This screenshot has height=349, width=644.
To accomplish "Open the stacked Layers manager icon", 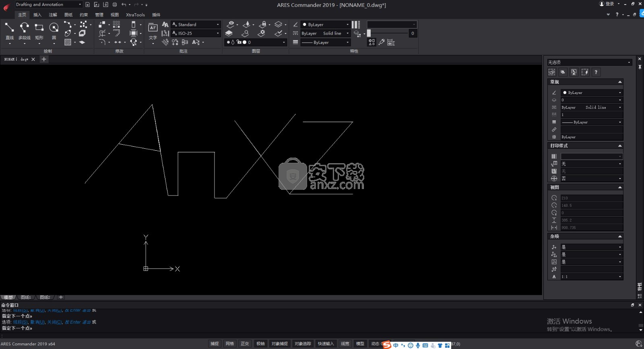I will (229, 33).
